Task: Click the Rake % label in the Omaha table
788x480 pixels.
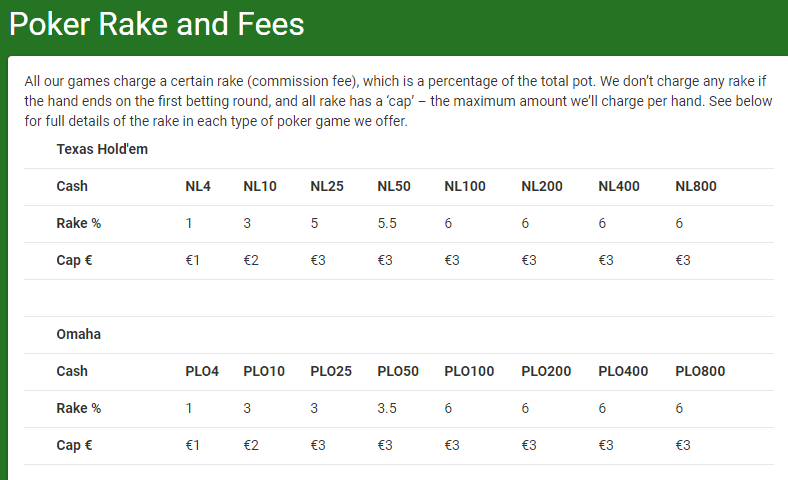Action: tap(79, 408)
